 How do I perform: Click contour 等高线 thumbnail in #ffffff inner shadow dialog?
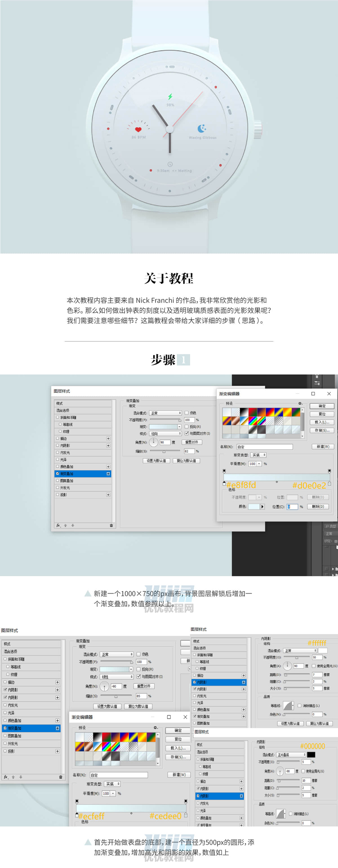(x=288, y=706)
